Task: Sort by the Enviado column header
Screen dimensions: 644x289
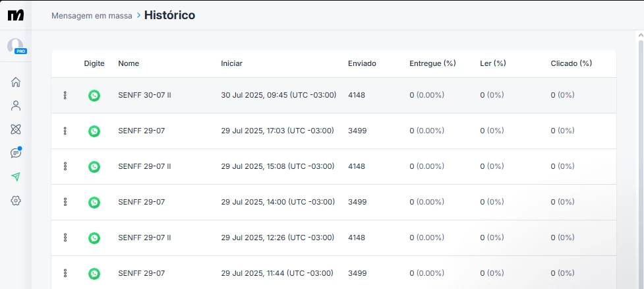Action: [x=362, y=63]
